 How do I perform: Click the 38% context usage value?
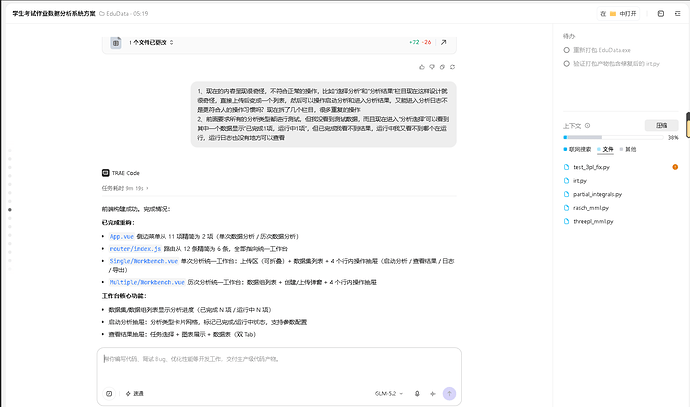(673, 138)
